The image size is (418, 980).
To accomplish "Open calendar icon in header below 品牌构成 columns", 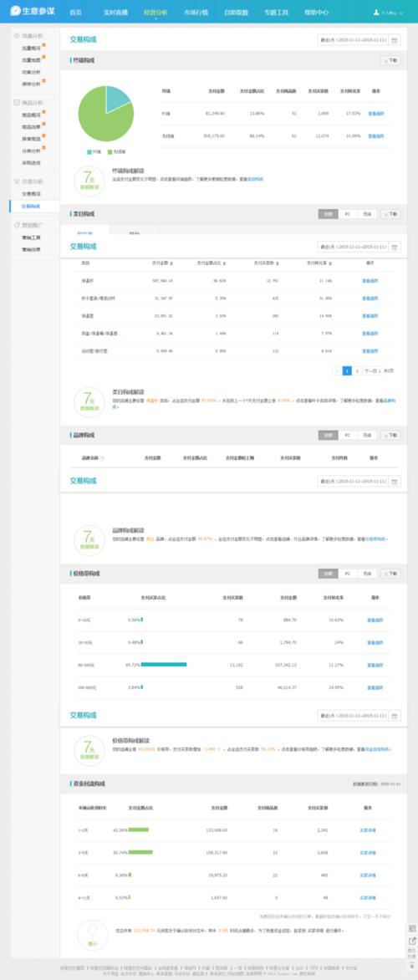I will [395, 482].
